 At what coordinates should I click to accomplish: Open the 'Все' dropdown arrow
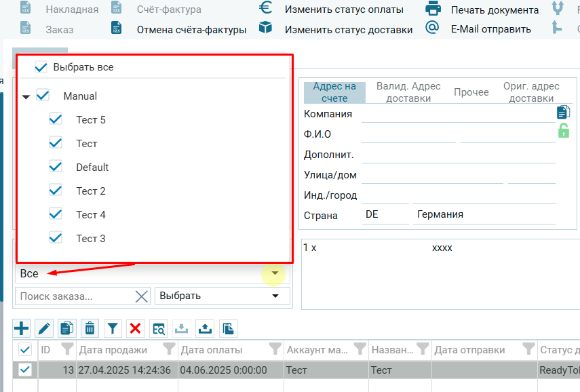click(275, 273)
